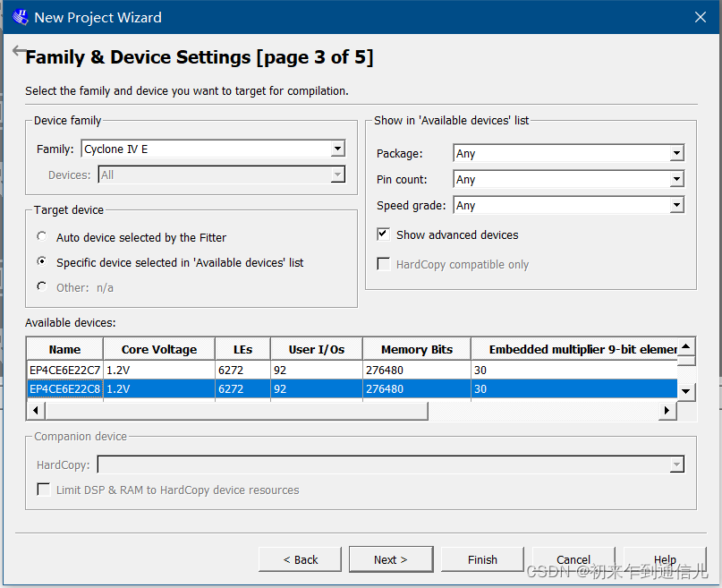
Task: Sort devices by Memory Bits column header
Action: point(417,349)
